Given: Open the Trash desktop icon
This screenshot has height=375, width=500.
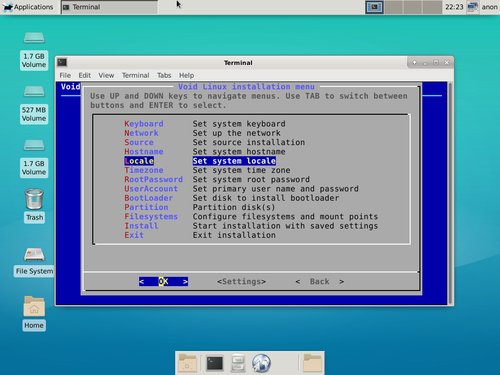Looking at the screenshot, I should 34,205.
